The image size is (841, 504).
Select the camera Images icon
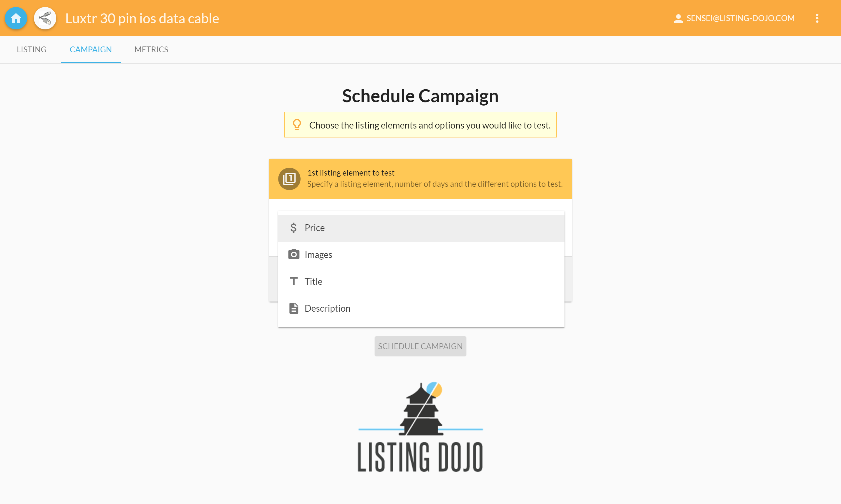click(294, 254)
